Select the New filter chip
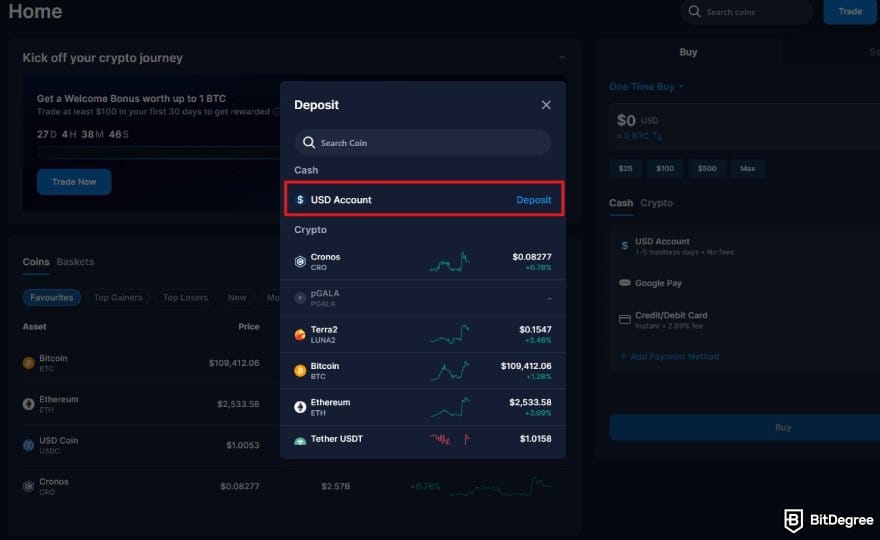Viewport: 880px width, 540px height. (237, 298)
